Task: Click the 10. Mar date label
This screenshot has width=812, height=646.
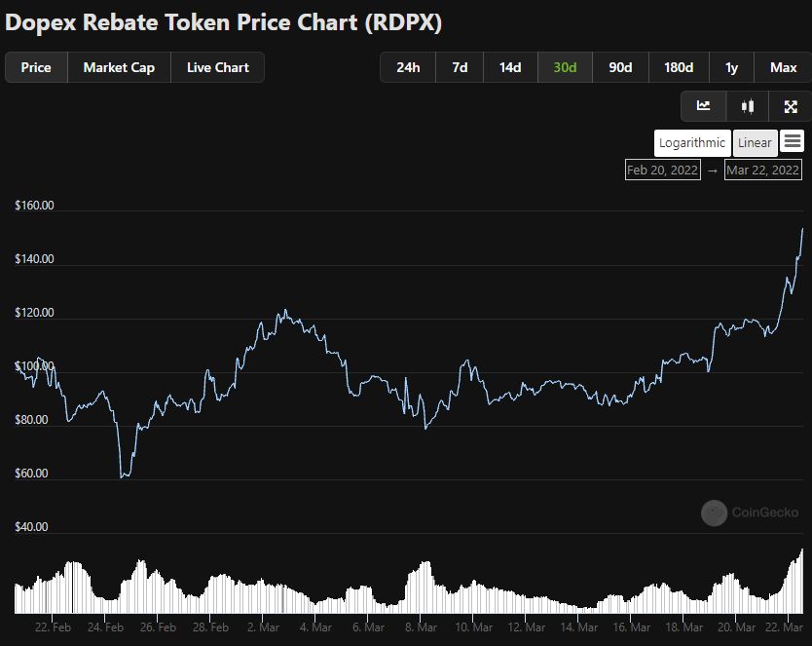Action: [474, 627]
